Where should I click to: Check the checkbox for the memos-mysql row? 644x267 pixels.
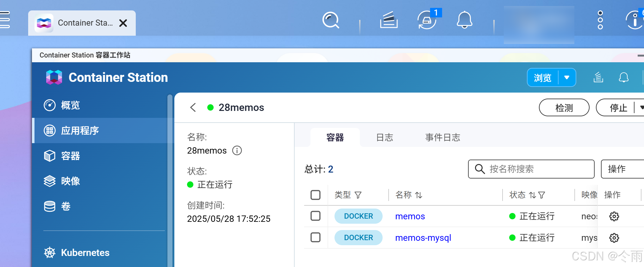316,237
